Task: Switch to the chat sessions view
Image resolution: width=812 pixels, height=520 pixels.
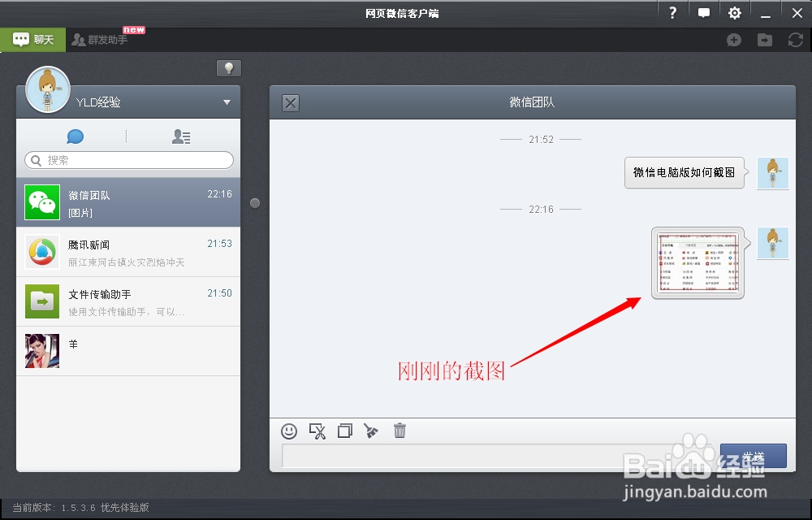Action: 75,136
